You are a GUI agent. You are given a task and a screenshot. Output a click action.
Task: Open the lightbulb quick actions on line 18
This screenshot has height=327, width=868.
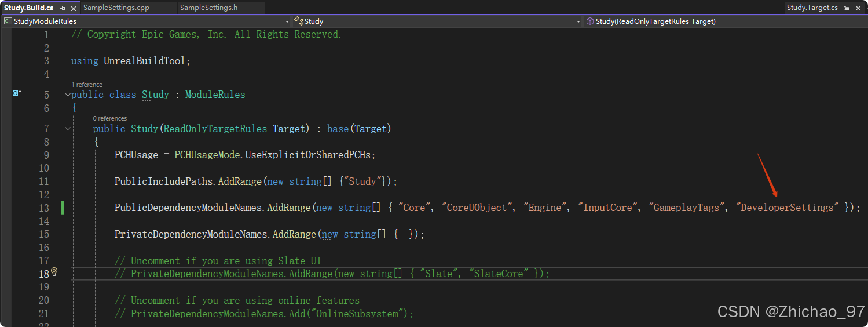[54, 271]
